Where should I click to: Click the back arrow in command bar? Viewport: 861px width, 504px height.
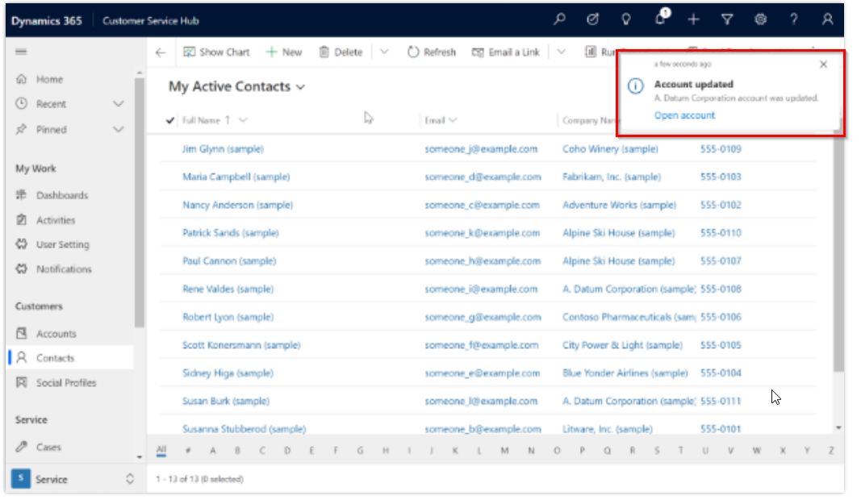(x=161, y=52)
